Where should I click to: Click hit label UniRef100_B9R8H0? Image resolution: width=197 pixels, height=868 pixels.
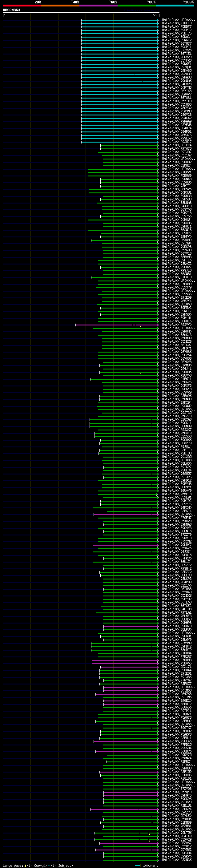pos(176,331)
